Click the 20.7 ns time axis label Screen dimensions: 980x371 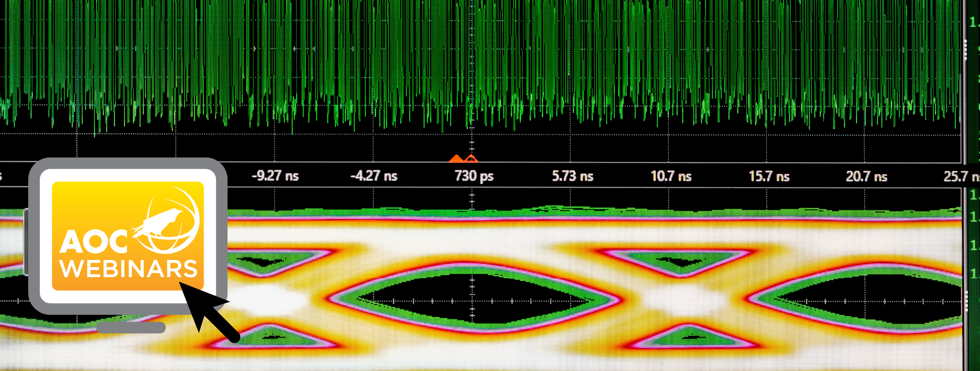866,176
